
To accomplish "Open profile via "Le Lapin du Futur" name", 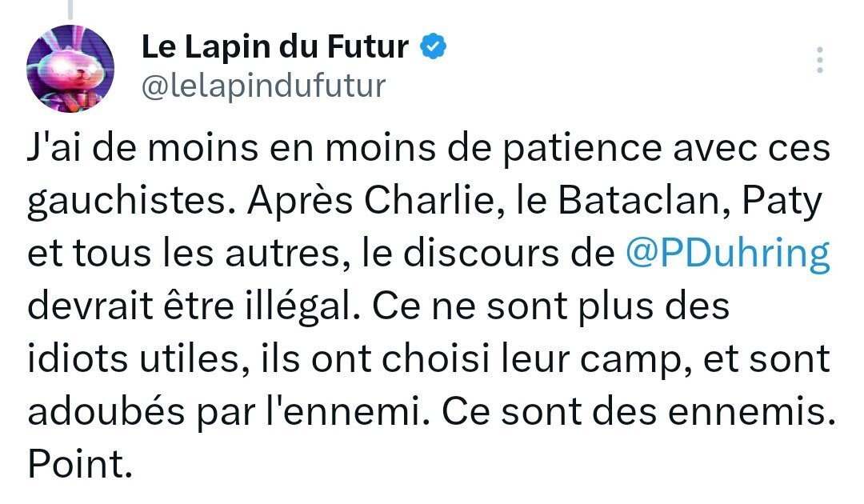I will [275, 47].
